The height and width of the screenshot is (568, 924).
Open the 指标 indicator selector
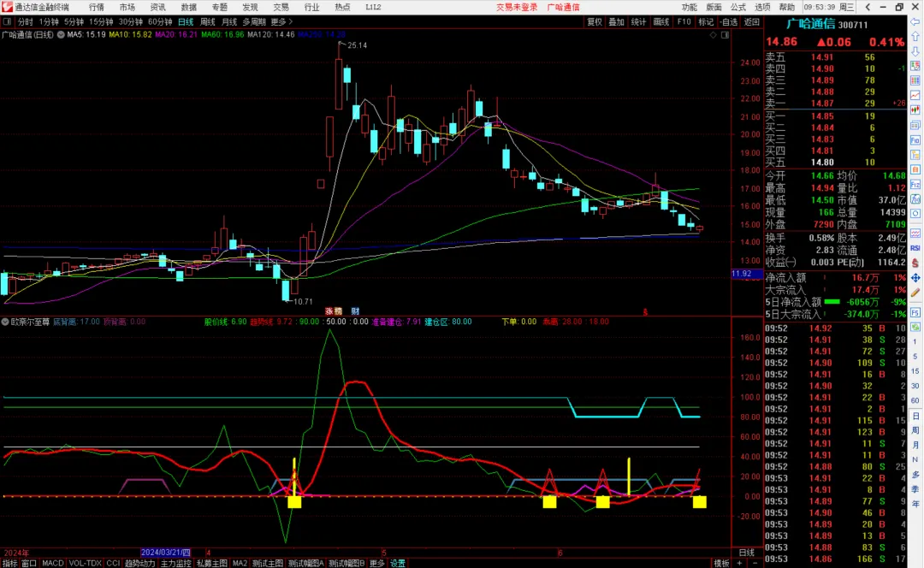pyautogui.click(x=10, y=563)
